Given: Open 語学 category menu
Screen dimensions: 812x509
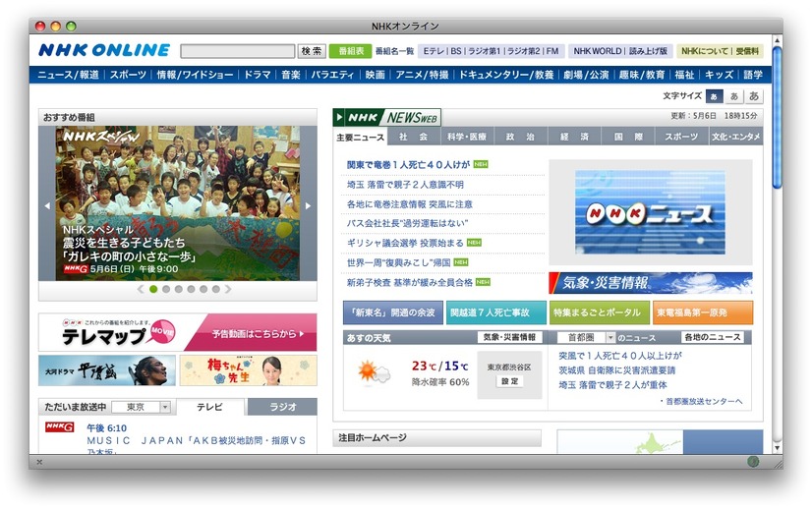Looking at the screenshot, I should pos(753,75).
